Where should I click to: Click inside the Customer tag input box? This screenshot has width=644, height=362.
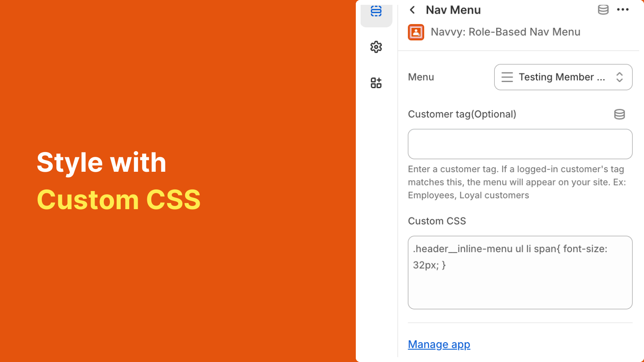(520, 144)
